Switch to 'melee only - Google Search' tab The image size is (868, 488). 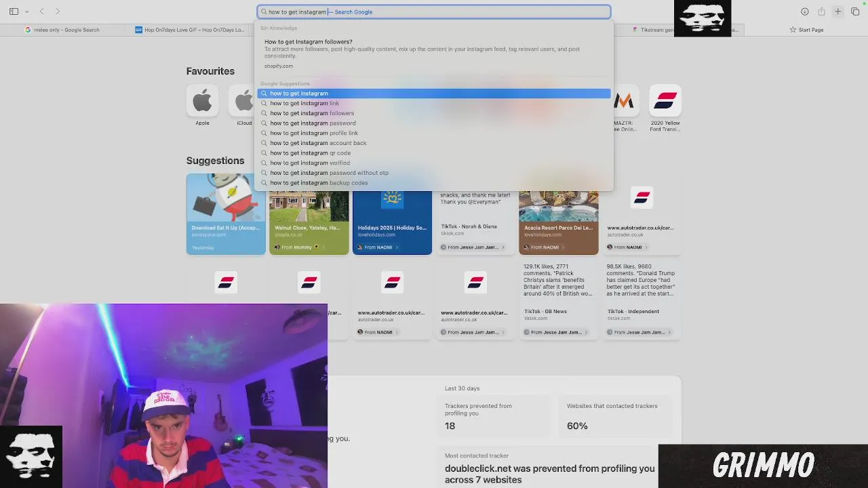pos(62,30)
